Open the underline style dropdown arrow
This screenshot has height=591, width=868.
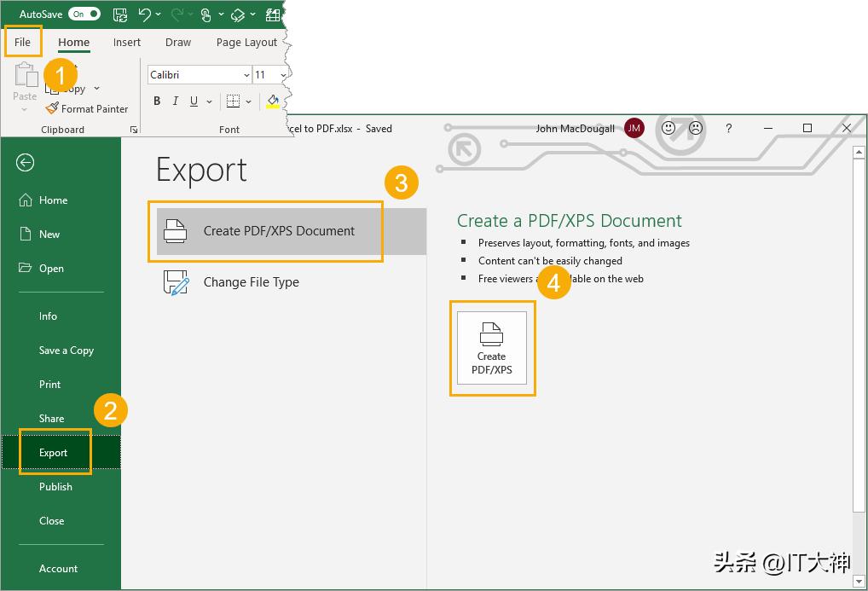[210, 101]
